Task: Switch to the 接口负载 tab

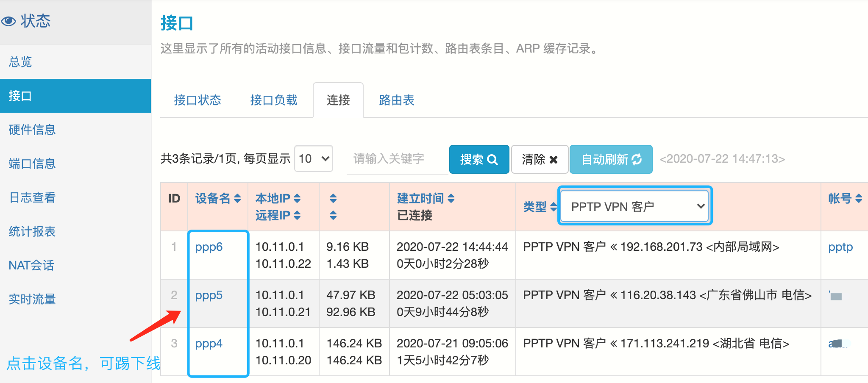Action: click(274, 100)
